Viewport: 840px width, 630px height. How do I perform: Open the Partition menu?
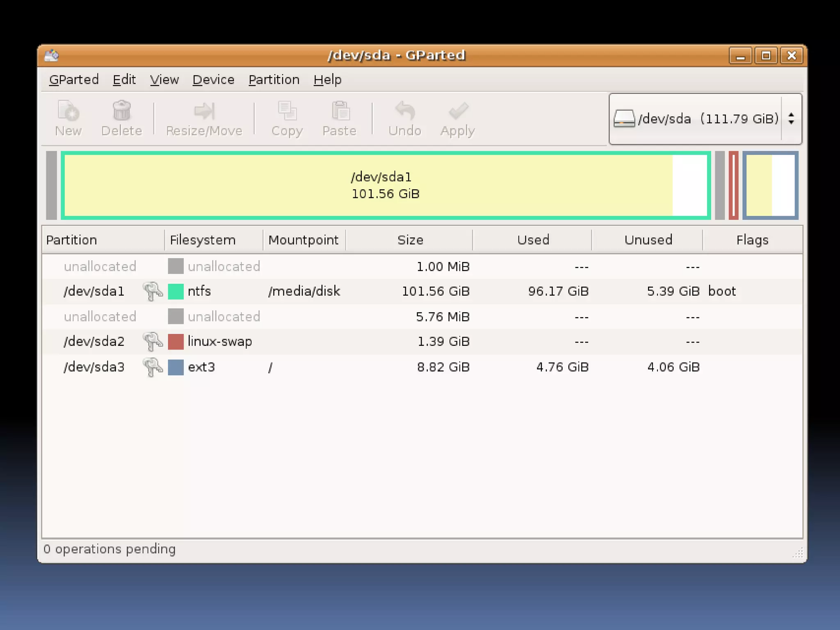(274, 80)
